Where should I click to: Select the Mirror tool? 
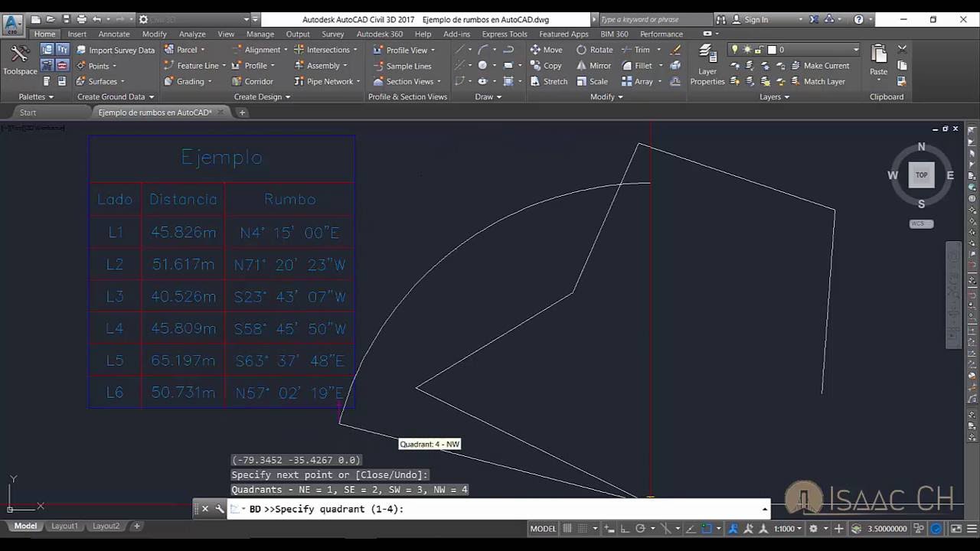click(x=593, y=66)
